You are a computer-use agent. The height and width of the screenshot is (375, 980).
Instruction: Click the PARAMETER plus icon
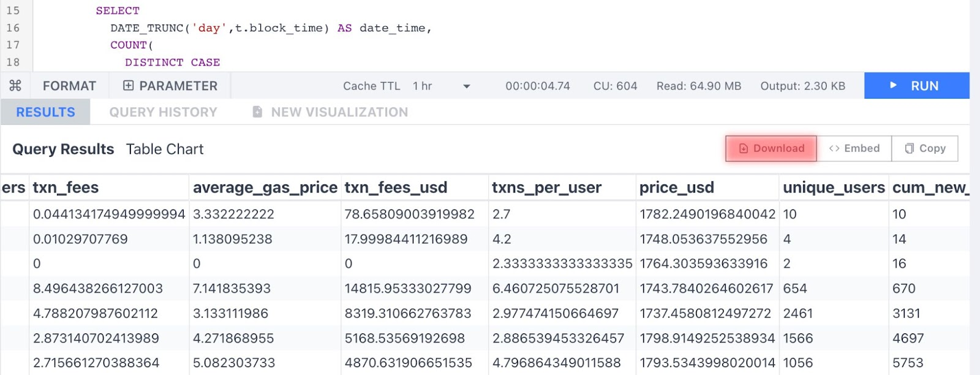point(128,86)
